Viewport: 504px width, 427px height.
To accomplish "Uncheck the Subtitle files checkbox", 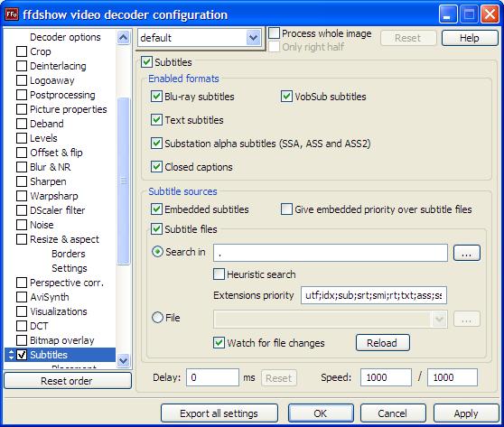I will [156, 229].
